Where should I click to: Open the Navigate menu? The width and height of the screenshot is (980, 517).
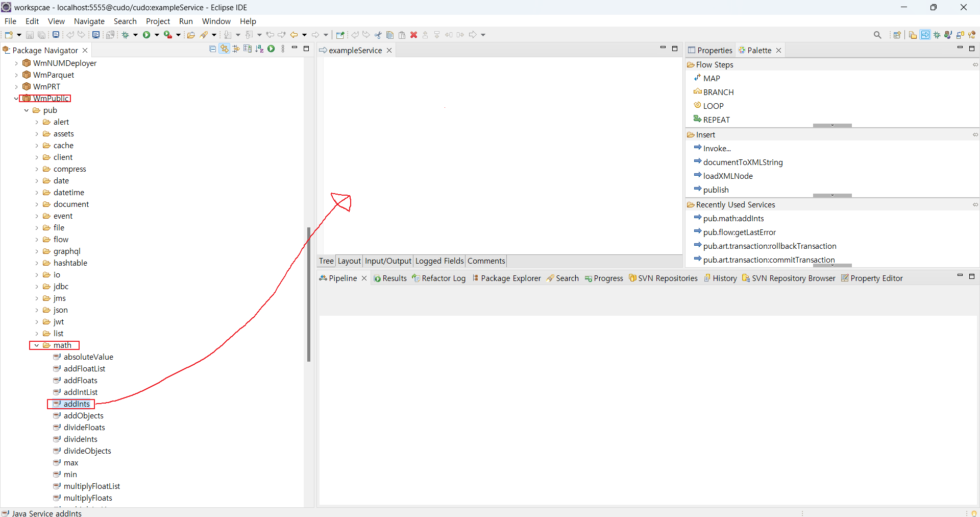[89, 21]
